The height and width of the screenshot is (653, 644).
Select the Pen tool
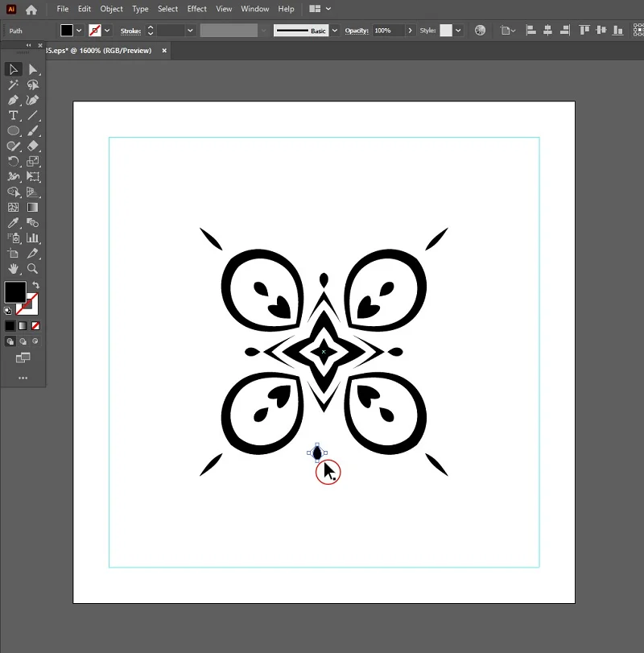(x=14, y=100)
